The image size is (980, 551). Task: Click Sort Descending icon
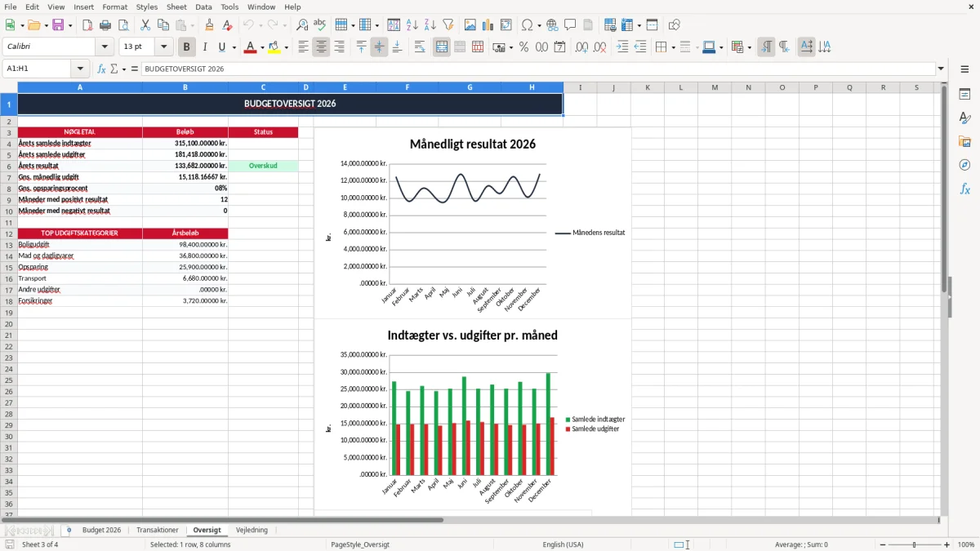point(430,25)
